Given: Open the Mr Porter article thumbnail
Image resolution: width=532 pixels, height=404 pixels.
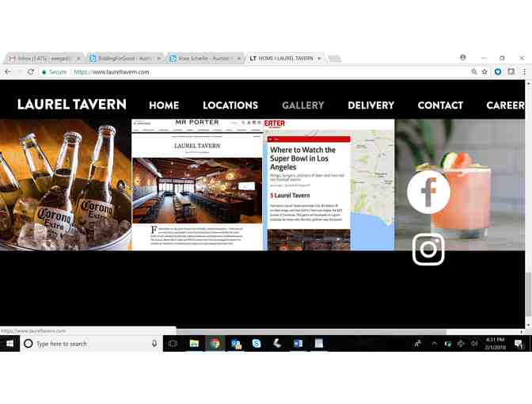Looking at the screenshot, I should click(197, 185).
